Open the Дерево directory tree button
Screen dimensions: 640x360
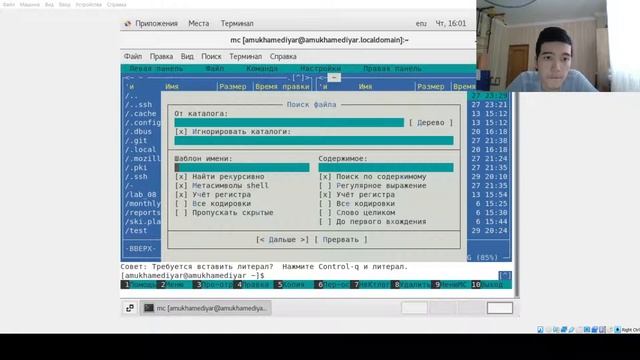pos(431,123)
